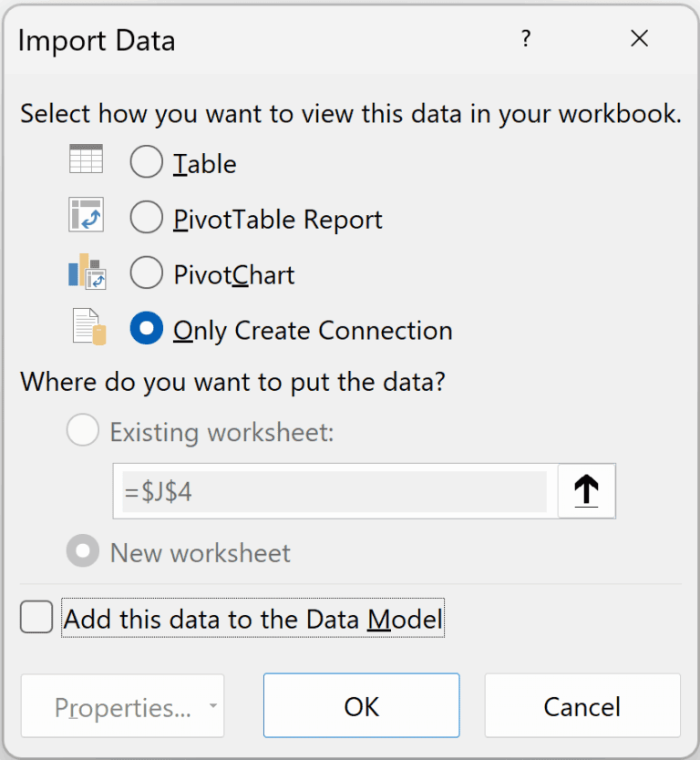Click the Import Data title text
The height and width of the screenshot is (760, 700).
point(97,40)
